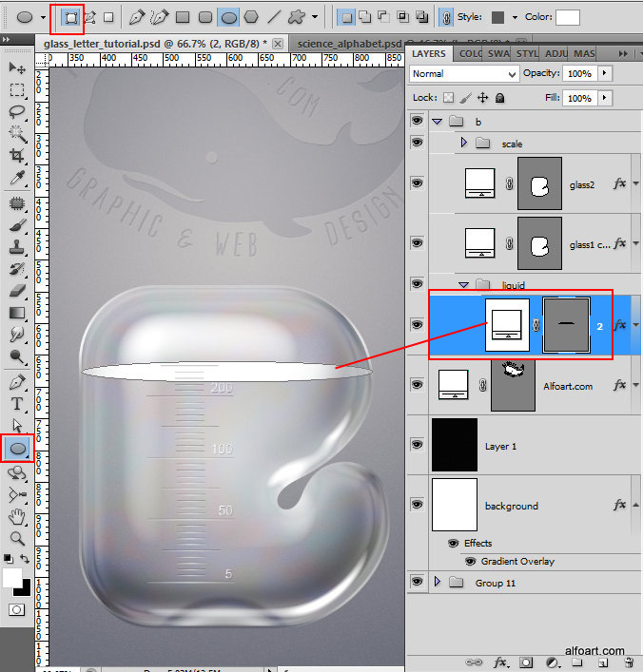643x672 pixels.
Task: Select the Move tool
Action: point(17,68)
